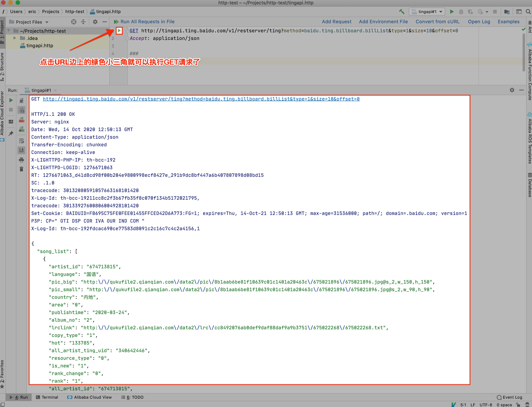Open the 6: TODO tool window tab
The width and height of the screenshot is (532, 407).
click(x=132, y=397)
